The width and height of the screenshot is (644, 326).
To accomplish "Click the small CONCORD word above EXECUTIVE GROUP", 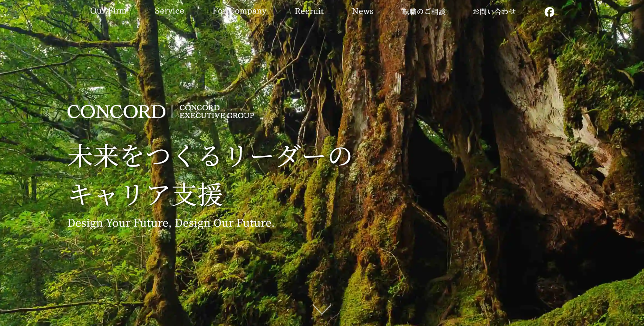I will (200, 108).
